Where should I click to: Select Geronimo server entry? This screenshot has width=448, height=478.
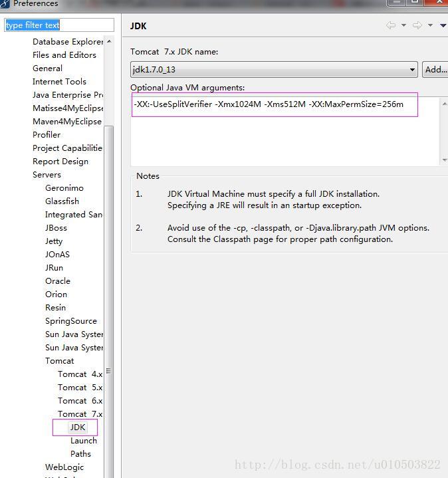click(64, 187)
